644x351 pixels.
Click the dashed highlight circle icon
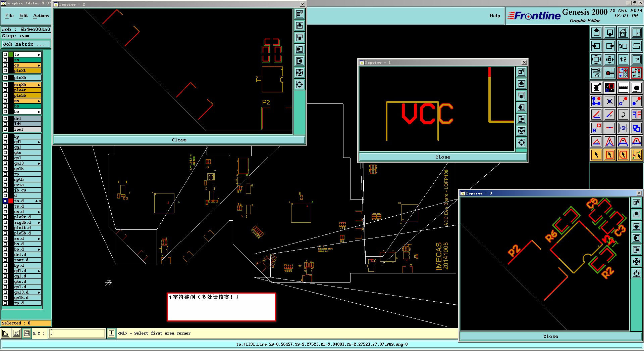636,88
